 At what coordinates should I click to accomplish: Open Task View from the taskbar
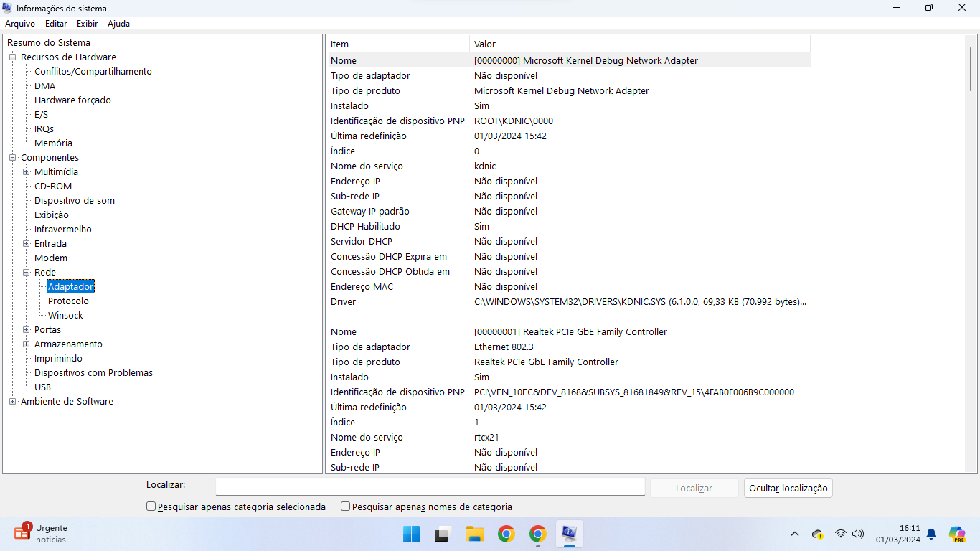point(442,534)
